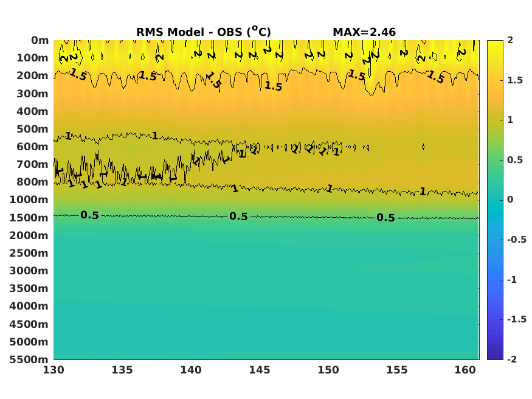Select the "155" x-axis tick label
This screenshot has height=399, width=532.
397,370
